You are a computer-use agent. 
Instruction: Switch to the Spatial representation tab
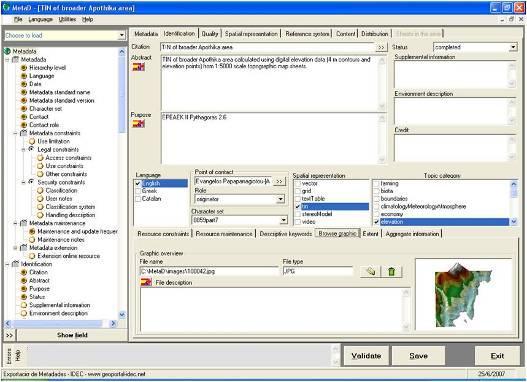click(x=251, y=34)
